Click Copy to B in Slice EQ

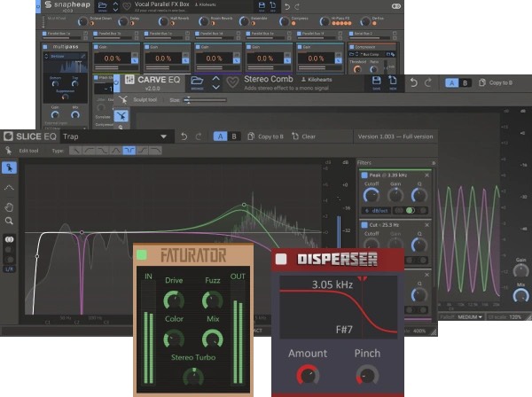265,136
